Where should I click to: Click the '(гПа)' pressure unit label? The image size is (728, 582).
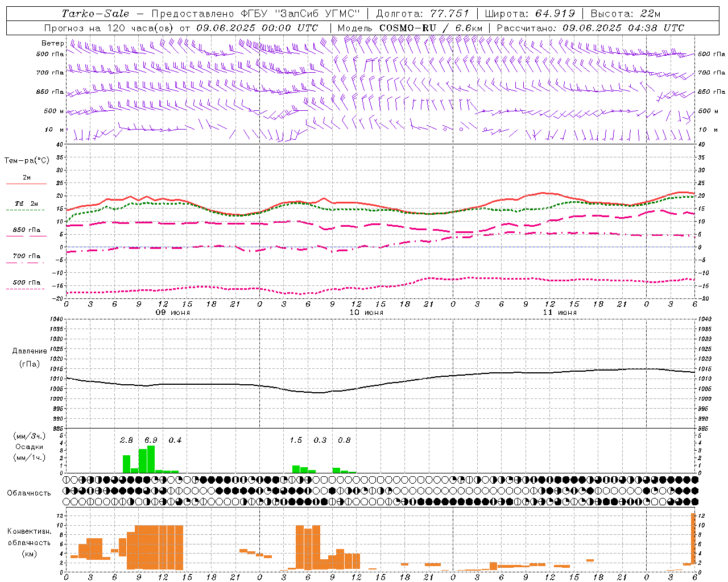(x=30, y=364)
